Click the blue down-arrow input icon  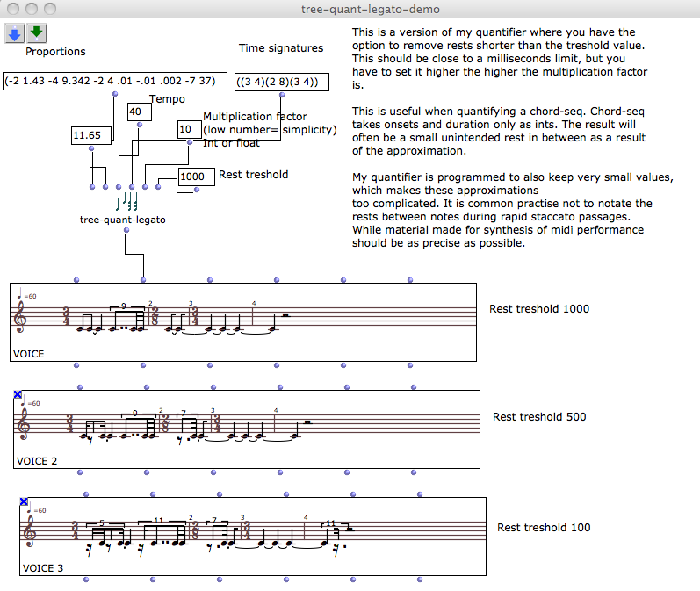click(x=14, y=33)
